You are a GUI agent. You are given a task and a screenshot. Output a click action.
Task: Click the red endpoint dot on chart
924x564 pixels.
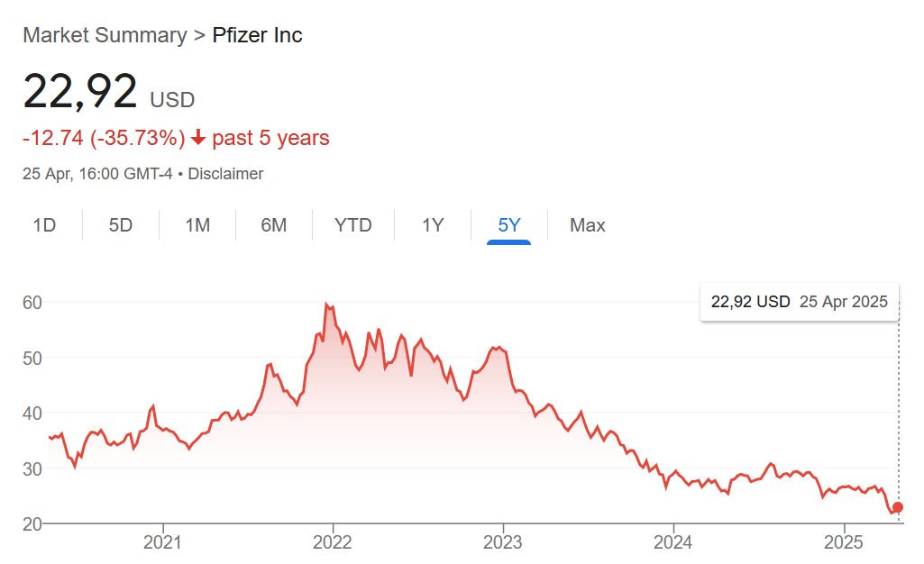click(x=898, y=507)
